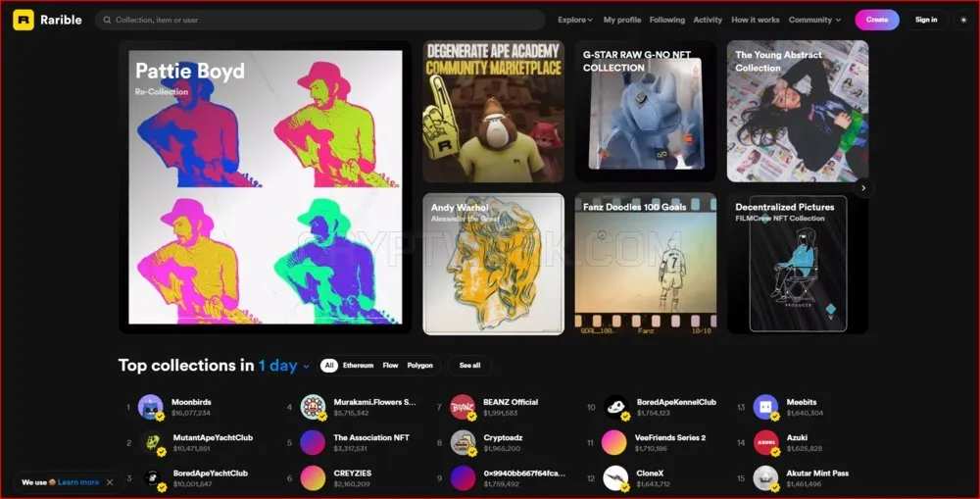Click the Meebits collection name
Image resolution: width=980 pixels, height=499 pixels.
[x=802, y=402]
